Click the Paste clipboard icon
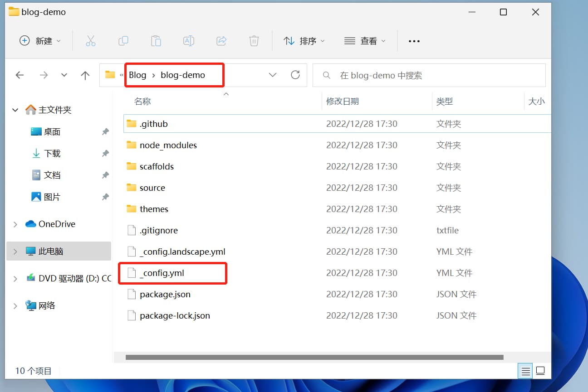The width and height of the screenshot is (588, 392). pyautogui.click(x=156, y=41)
